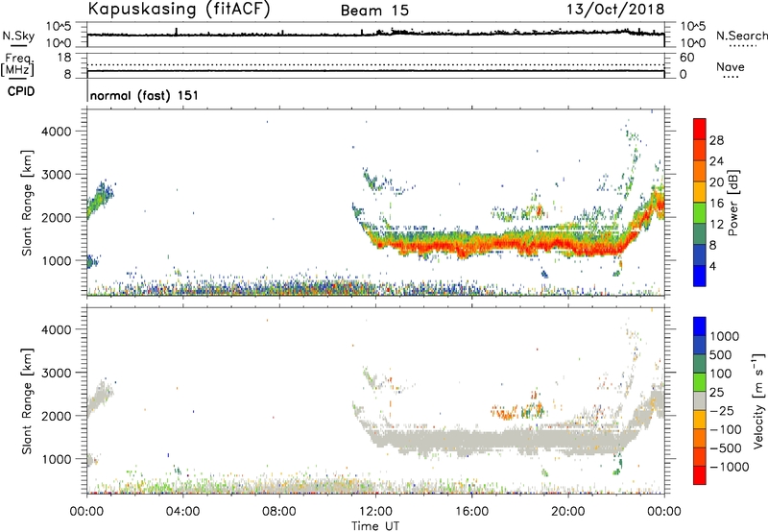The width and height of the screenshot is (768, 532).
Task: Select the CPID label
Action: (x=21, y=91)
